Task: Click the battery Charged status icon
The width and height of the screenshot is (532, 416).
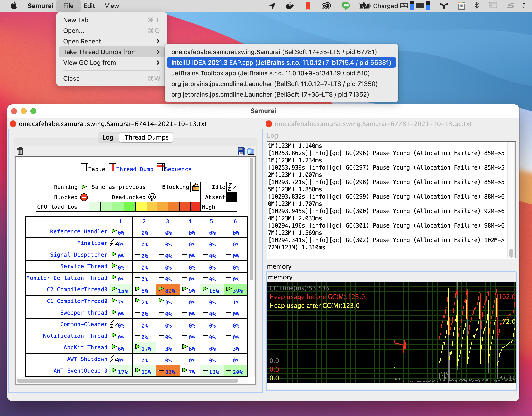Action: pos(364,6)
